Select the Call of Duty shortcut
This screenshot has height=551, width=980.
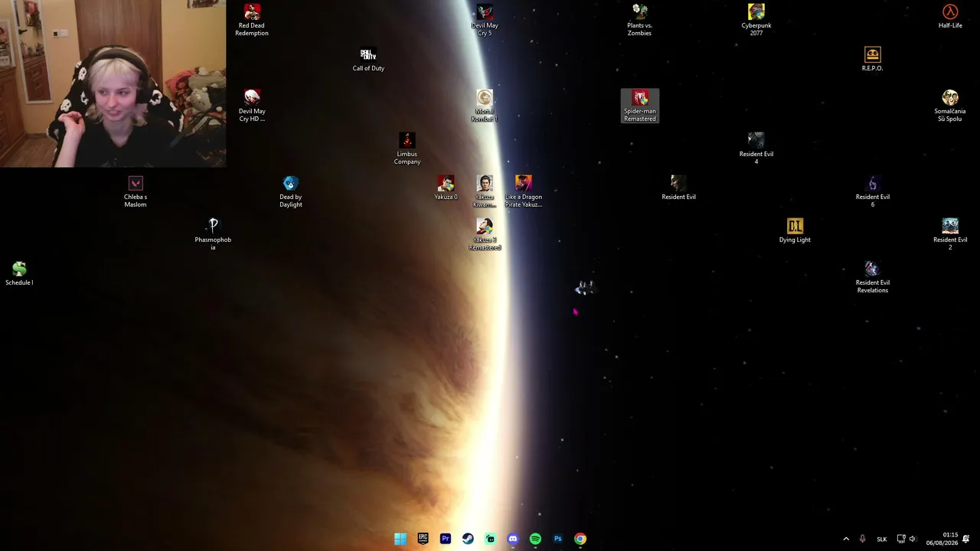pos(368,59)
